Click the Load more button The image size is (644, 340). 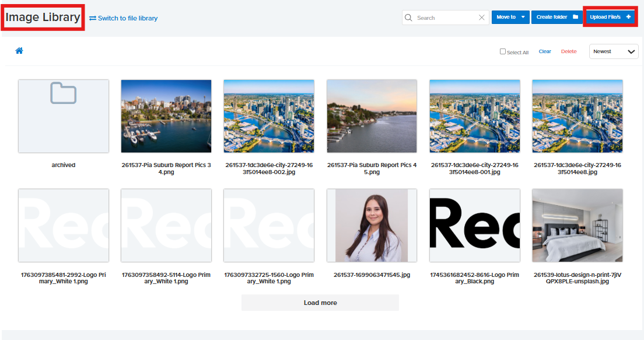point(320,303)
